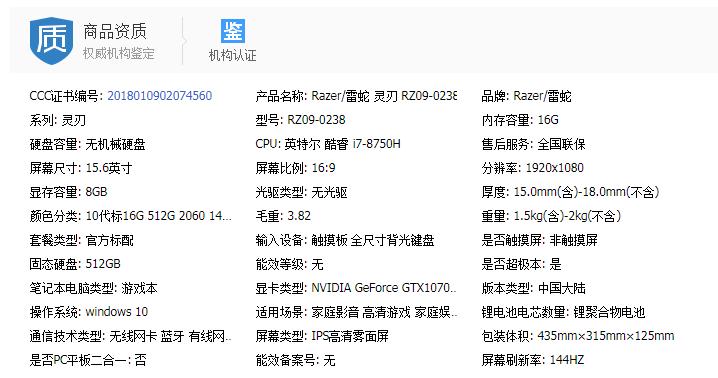Screen dimensions: 718x378
Task: Click the 套餐类型: 官方标配 entry
Action: coord(82,240)
